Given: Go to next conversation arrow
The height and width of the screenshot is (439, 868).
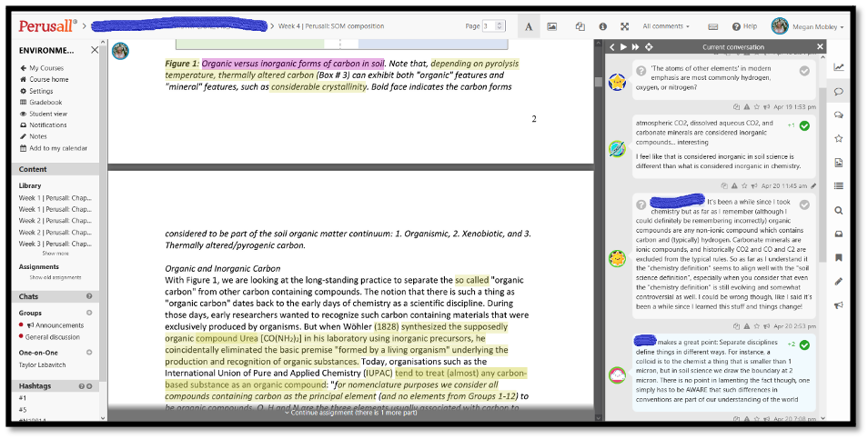Looking at the screenshot, I should click(x=624, y=46).
